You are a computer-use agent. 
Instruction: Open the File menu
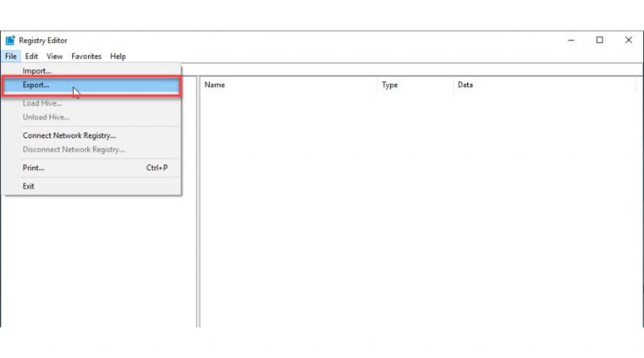11,56
